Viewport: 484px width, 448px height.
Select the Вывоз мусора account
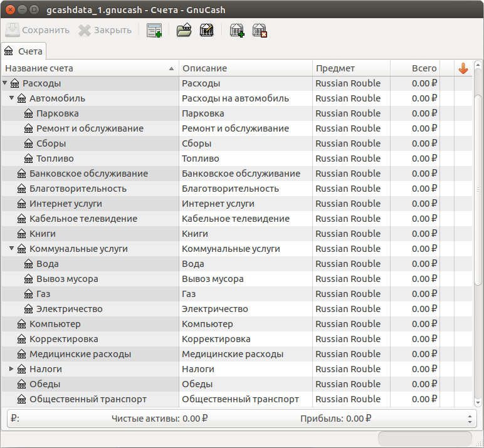point(67,279)
